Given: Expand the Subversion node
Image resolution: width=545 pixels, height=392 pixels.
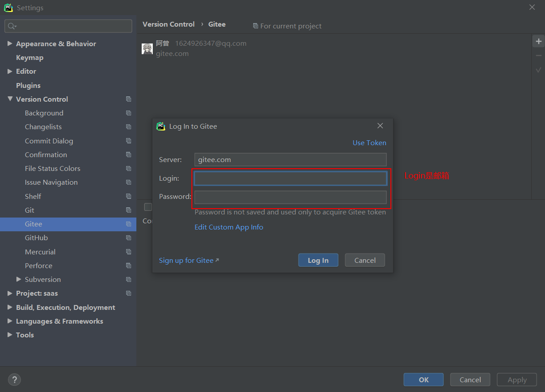Looking at the screenshot, I should point(19,279).
